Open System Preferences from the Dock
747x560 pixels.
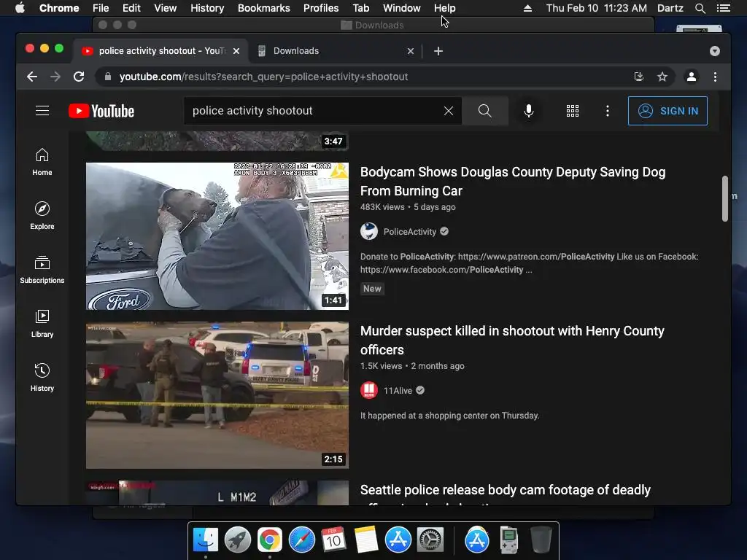(430, 540)
